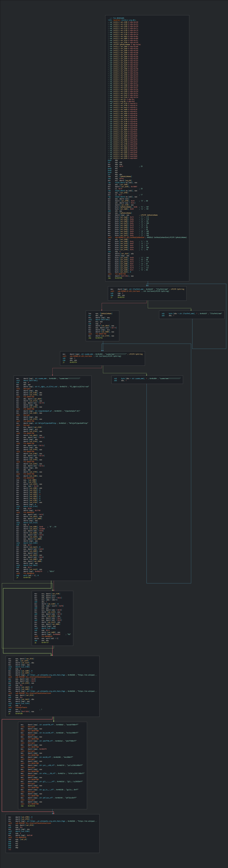
Task: Click the str.yoi___x98_nff string reference
Action: coord(47,765)
